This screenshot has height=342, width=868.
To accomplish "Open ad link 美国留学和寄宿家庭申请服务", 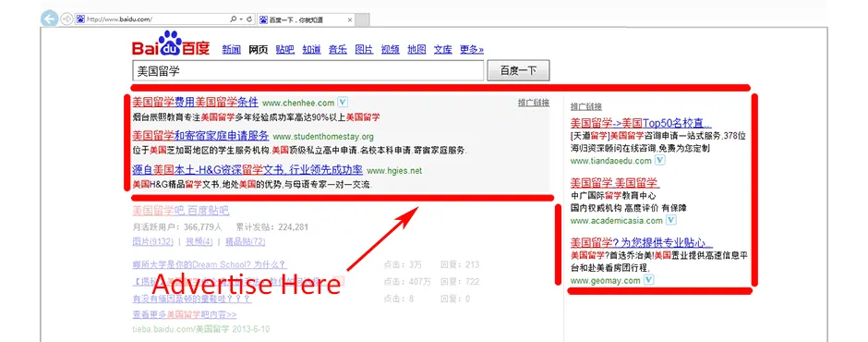I will (201, 136).
